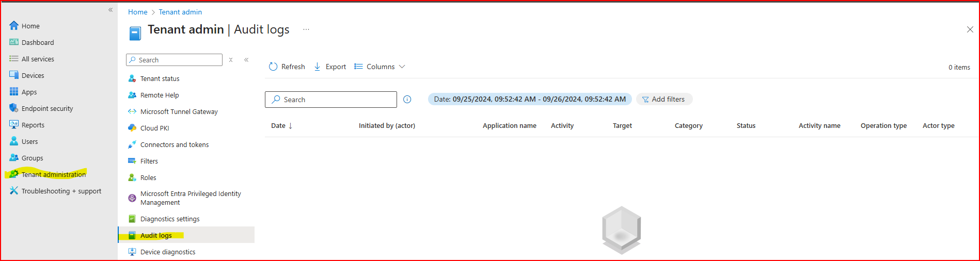This screenshot has height=261, width=980.
Task: Open Tenant administration in left navigation
Action: point(54,174)
